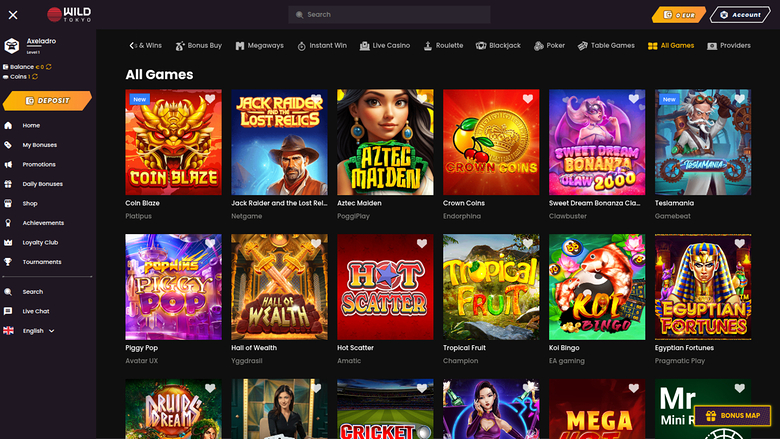Open Achievements in the sidebar
This screenshot has width=780, height=439.
coord(42,223)
